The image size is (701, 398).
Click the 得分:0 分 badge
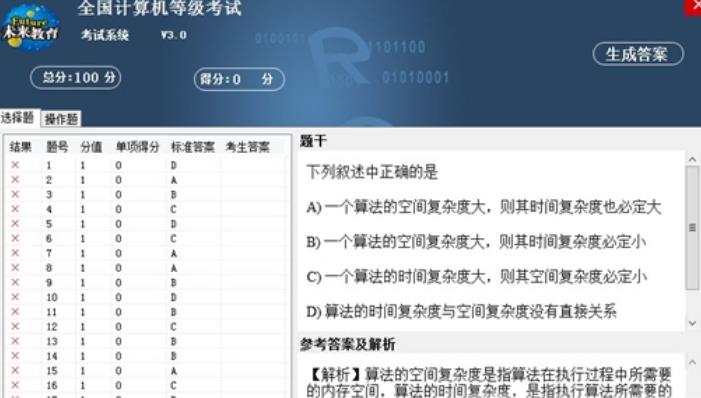239,80
